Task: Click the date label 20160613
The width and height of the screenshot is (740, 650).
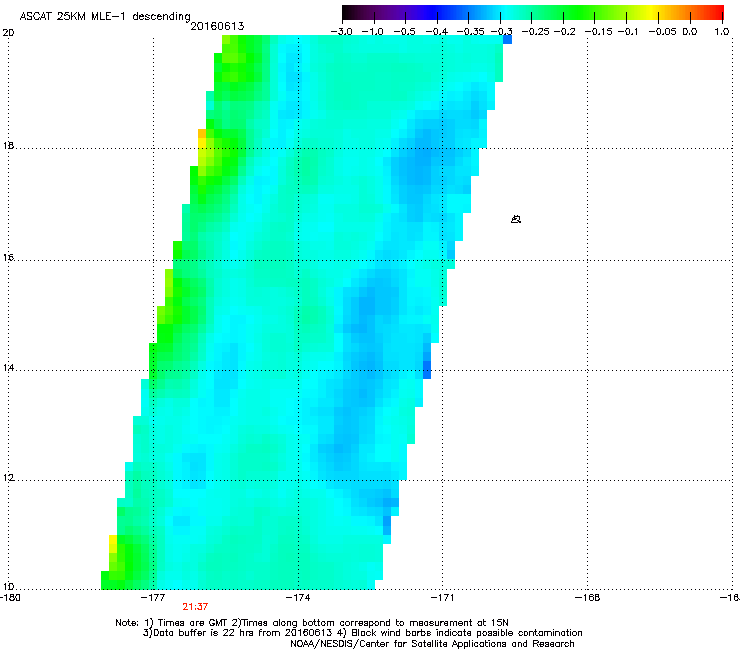Action: pos(217,26)
